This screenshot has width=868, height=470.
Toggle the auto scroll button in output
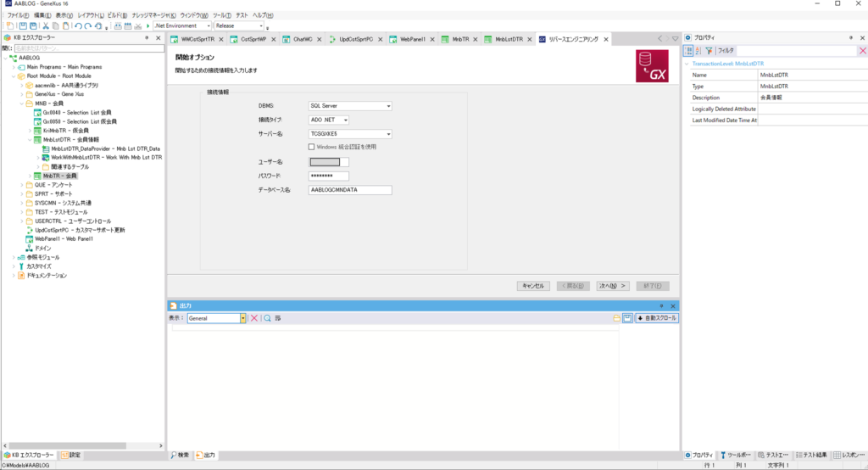pos(657,318)
